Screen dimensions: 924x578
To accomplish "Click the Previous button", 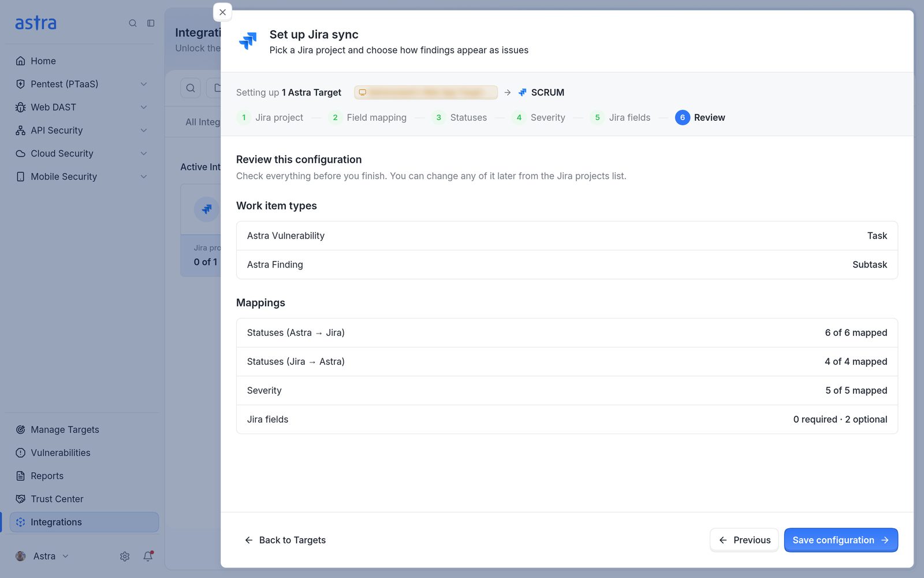I will (x=744, y=540).
